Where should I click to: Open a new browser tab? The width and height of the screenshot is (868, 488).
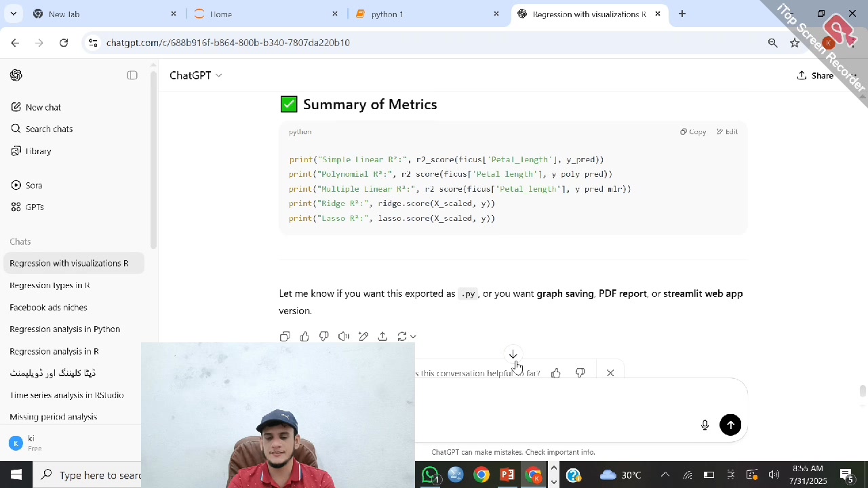682,14
